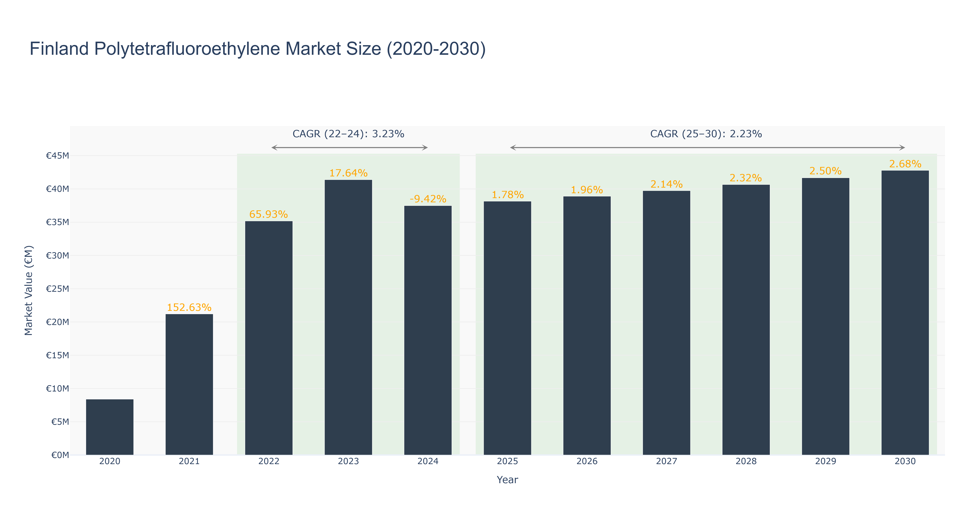The width and height of the screenshot is (980, 525).
Task: Click the 2.14% growth label
Action: tap(667, 184)
